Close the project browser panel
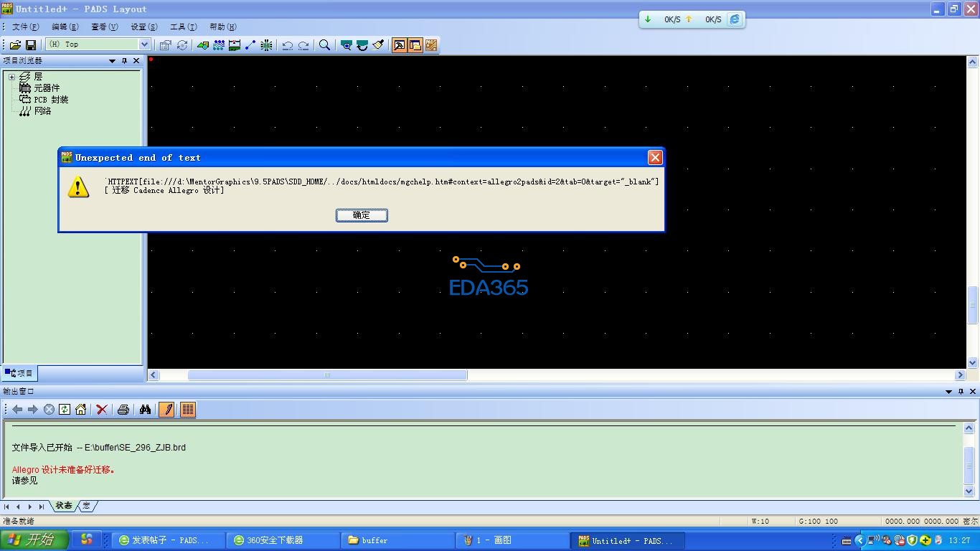Screen dimensions: 980x551 [136, 61]
